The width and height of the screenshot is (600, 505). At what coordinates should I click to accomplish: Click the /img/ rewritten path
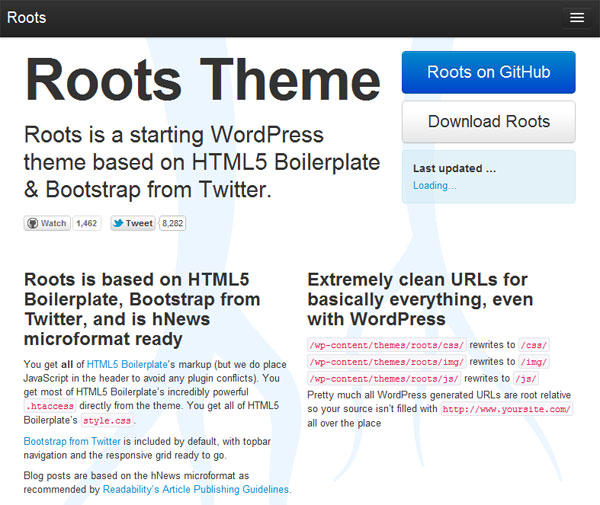[x=534, y=362]
